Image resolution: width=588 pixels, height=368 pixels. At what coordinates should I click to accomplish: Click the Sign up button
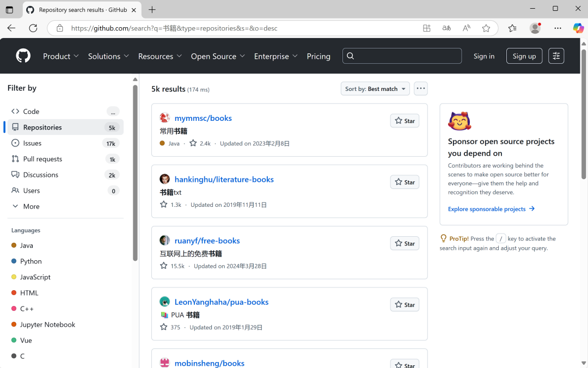pos(524,56)
